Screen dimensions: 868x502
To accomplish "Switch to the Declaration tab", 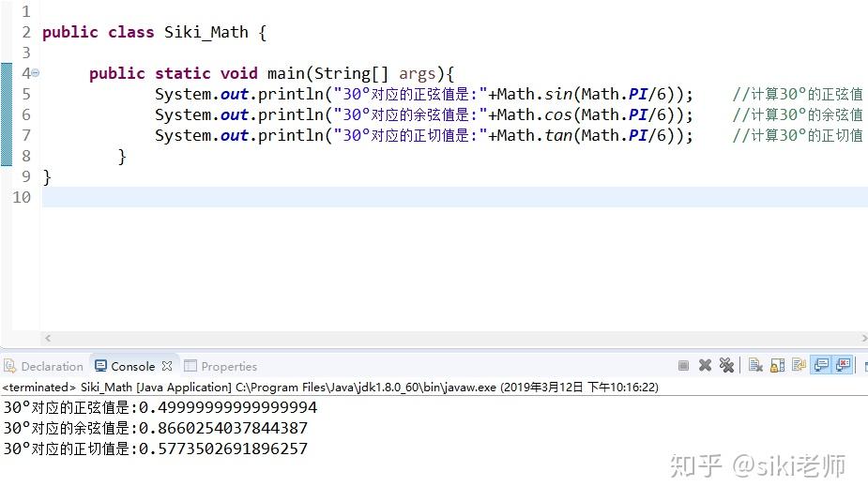I will coord(44,366).
